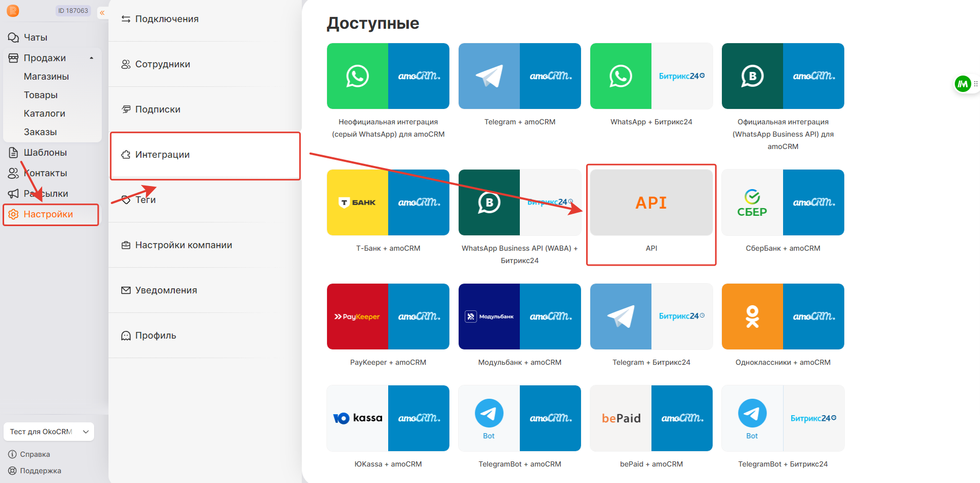Image resolution: width=980 pixels, height=483 pixels.
Task: Open the Чаты section
Action: tap(35, 38)
